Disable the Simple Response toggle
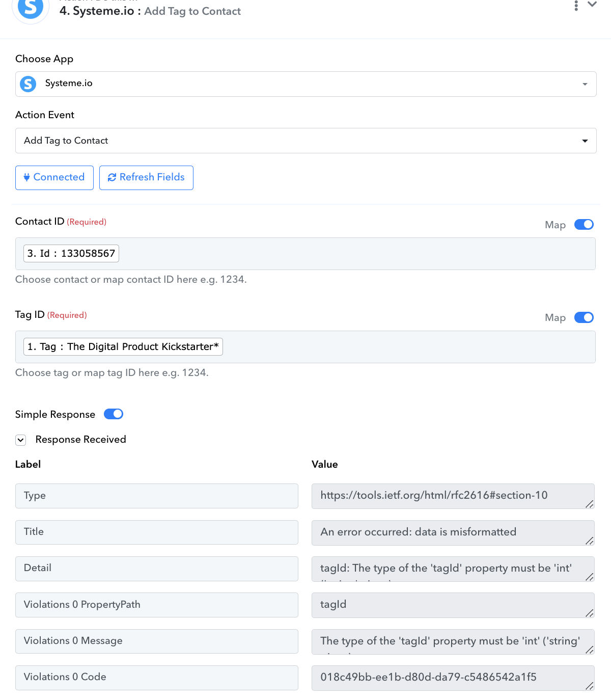Image resolution: width=611 pixels, height=700 pixels. click(114, 414)
